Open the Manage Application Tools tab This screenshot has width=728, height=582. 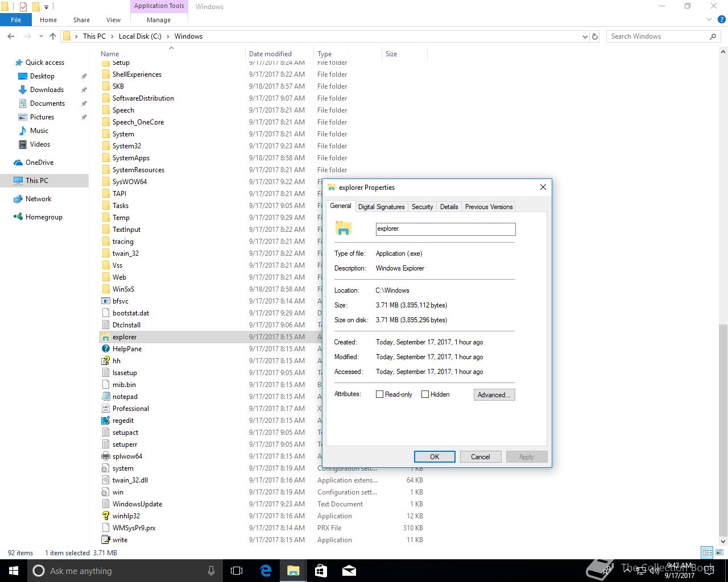point(159,20)
